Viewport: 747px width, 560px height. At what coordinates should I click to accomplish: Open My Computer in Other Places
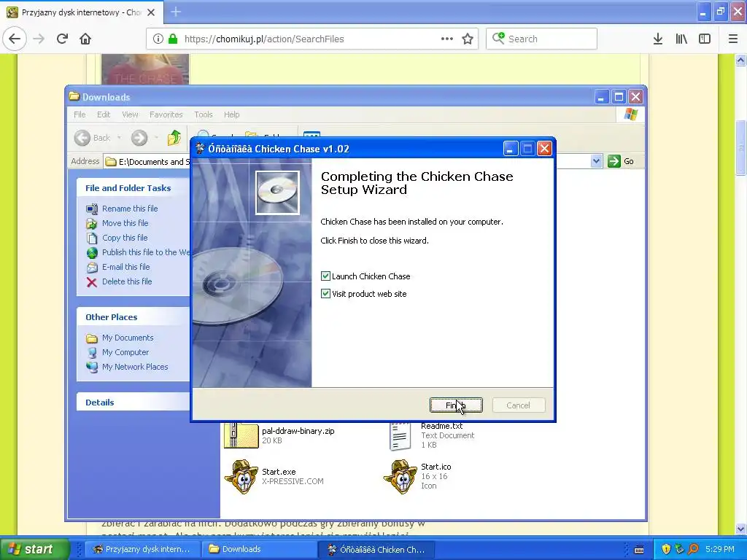point(125,352)
